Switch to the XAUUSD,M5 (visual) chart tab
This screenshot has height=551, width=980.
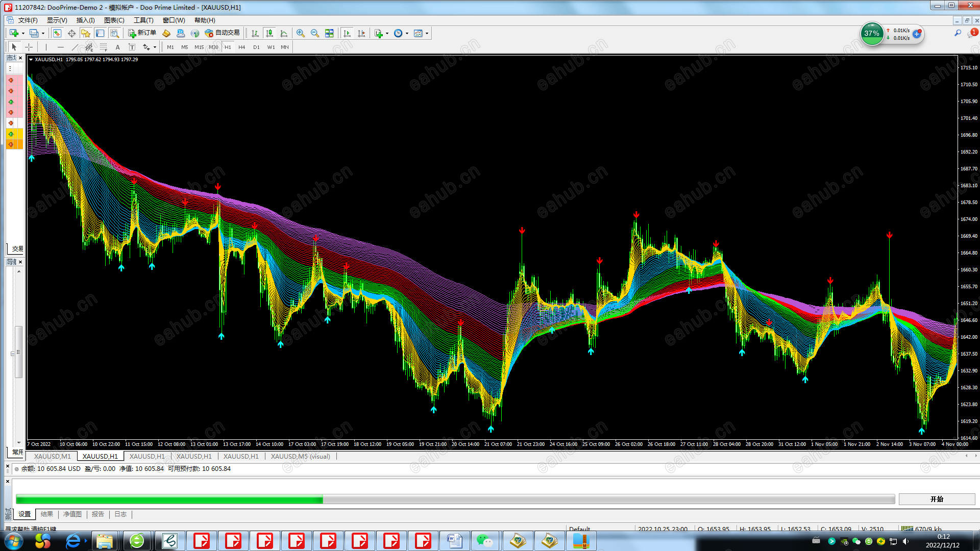coord(300,456)
